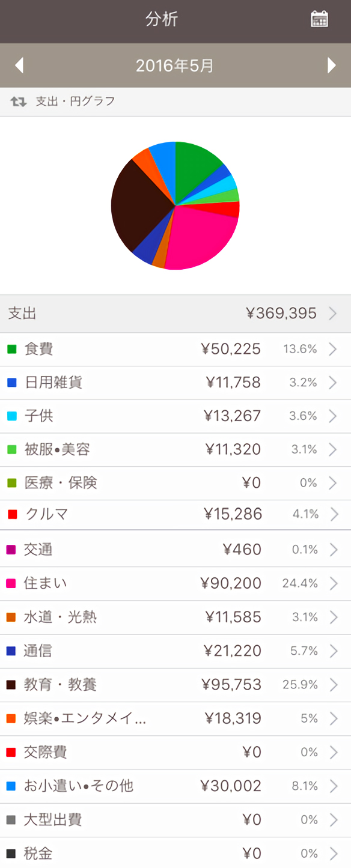Open the 教育・教養 expense entry

click(175, 685)
